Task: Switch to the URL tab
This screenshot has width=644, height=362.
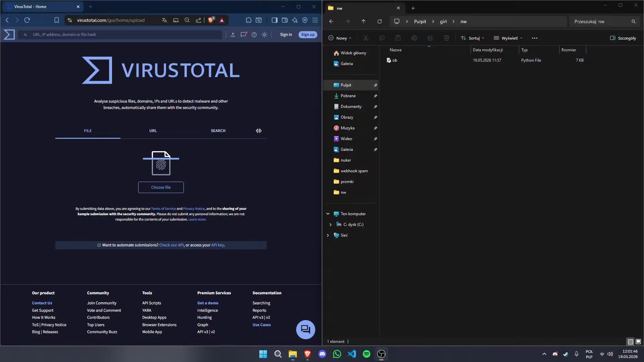Action: (153, 131)
